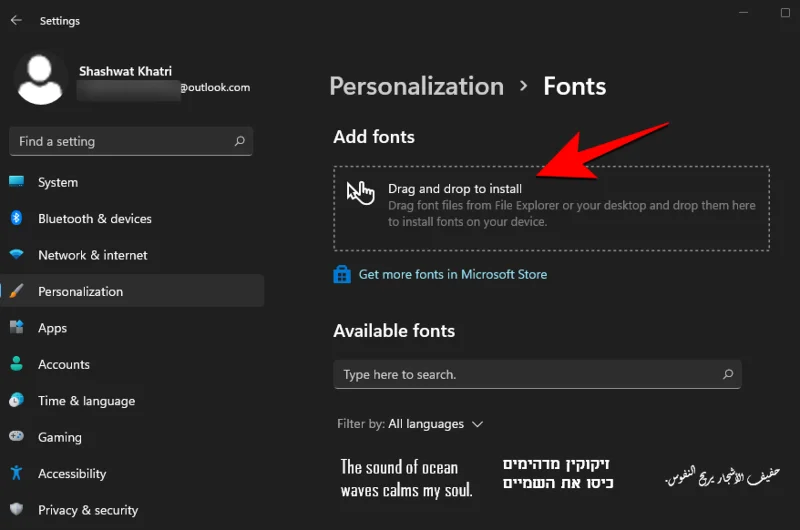The width and height of the screenshot is (800, 530).
Task: Maximize the Settings window
Action: click(785, 12)
